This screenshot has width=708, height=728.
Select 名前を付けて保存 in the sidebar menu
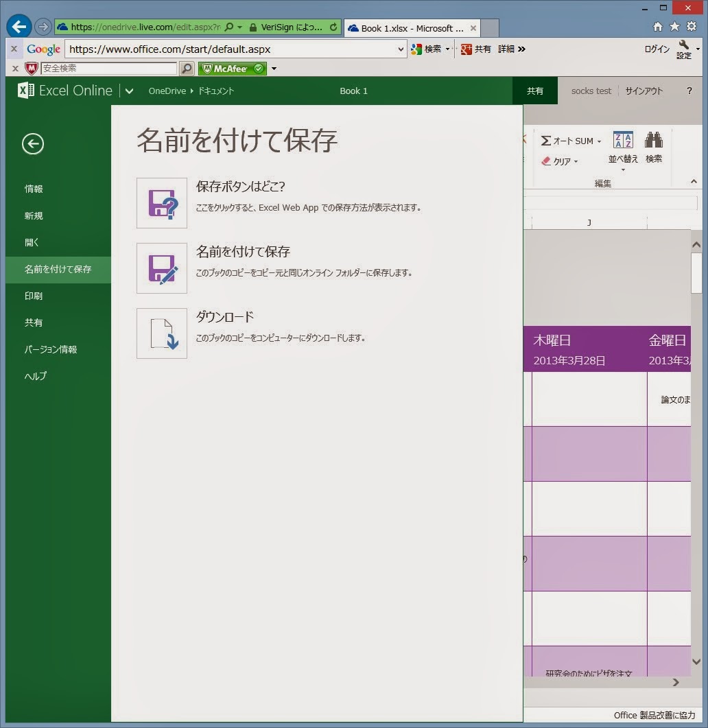(58, 269)
